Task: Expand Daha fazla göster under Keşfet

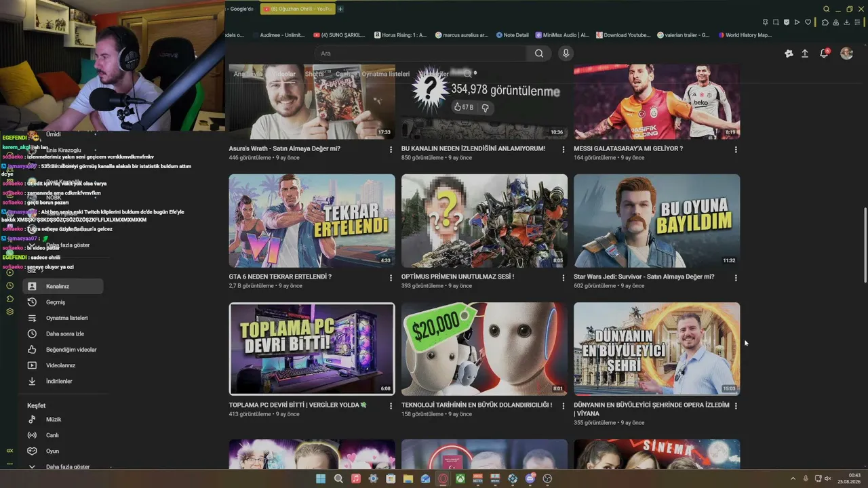Action: (x=63, y=467)
